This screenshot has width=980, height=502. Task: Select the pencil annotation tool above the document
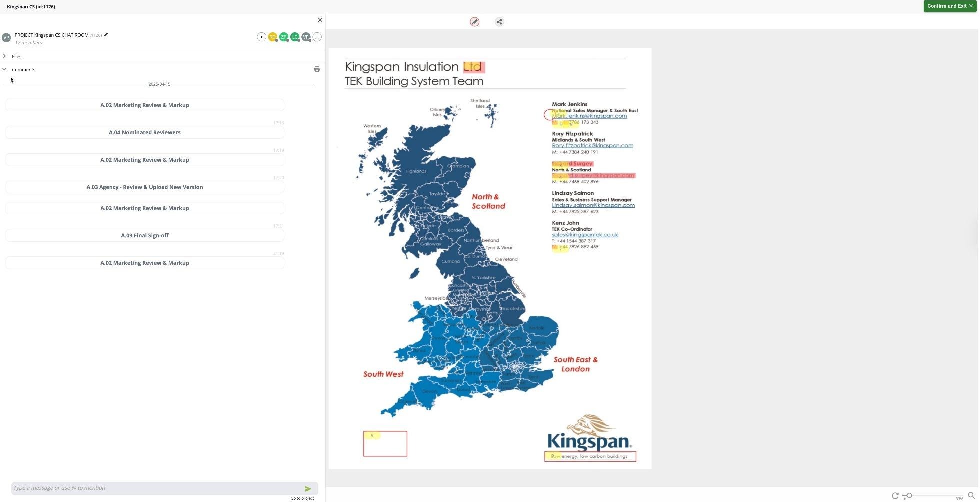pos(475,22)
